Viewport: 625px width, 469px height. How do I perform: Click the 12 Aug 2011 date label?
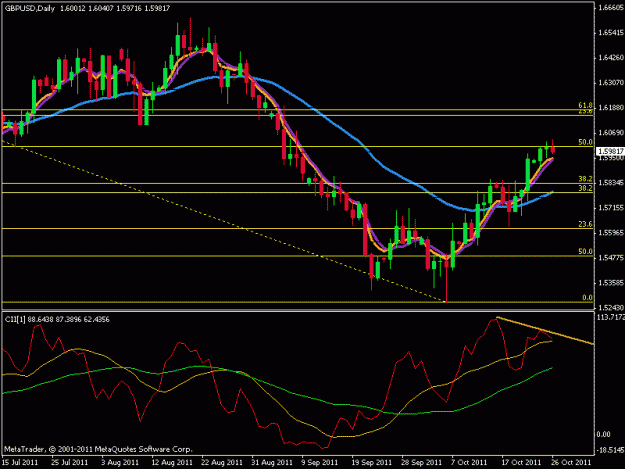[172, 462]
